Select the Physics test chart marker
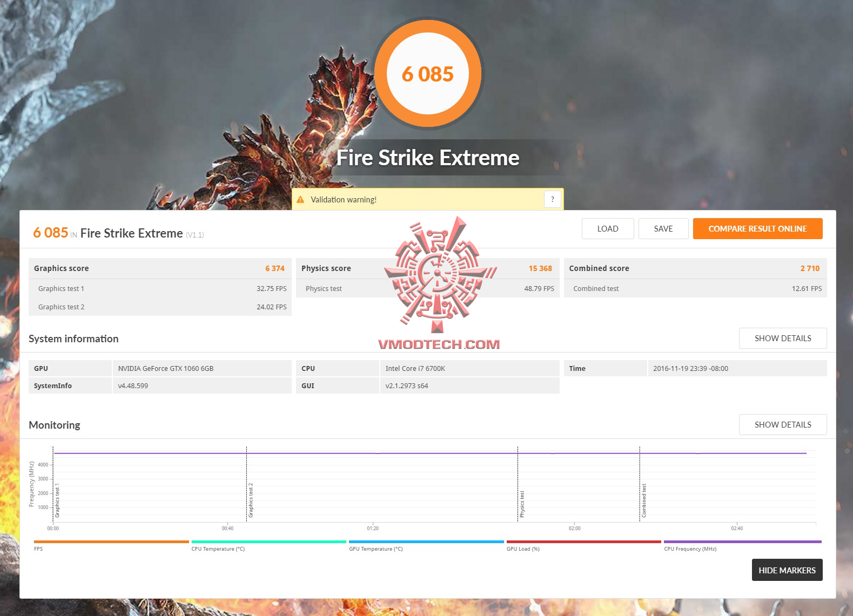The height and width of the screenshot is (616, 853). coord(522,504)
